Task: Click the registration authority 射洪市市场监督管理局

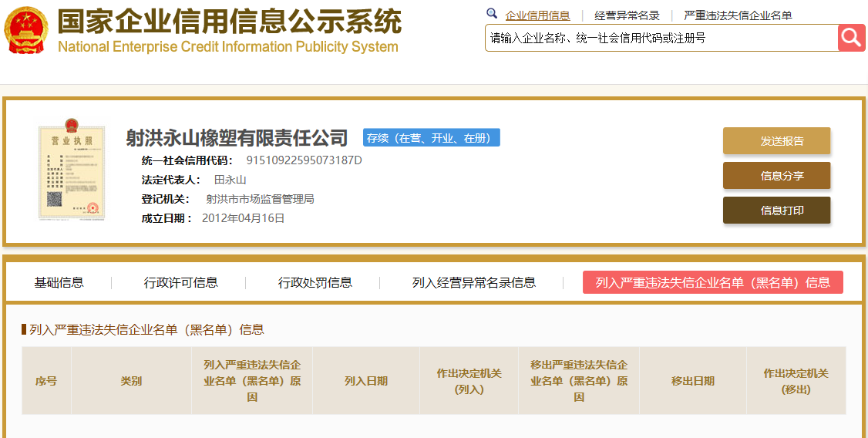Action: pyautogui.click(x=260, y=200)
